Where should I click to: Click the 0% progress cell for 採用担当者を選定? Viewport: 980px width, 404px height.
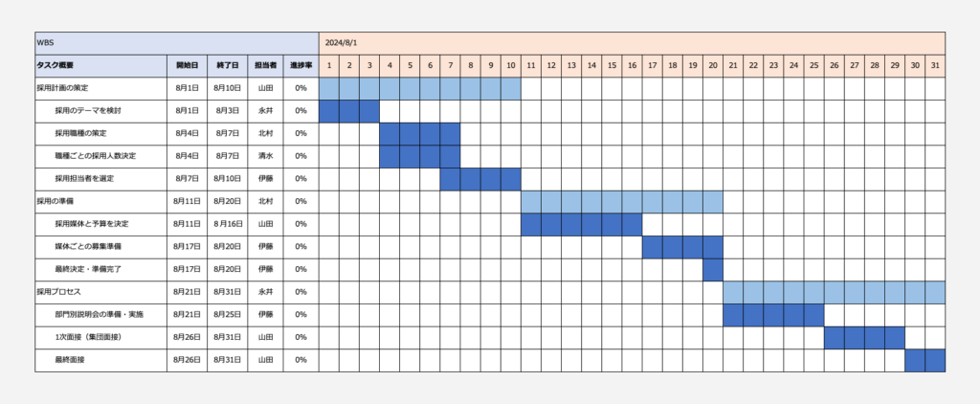(x=301, y=179)
